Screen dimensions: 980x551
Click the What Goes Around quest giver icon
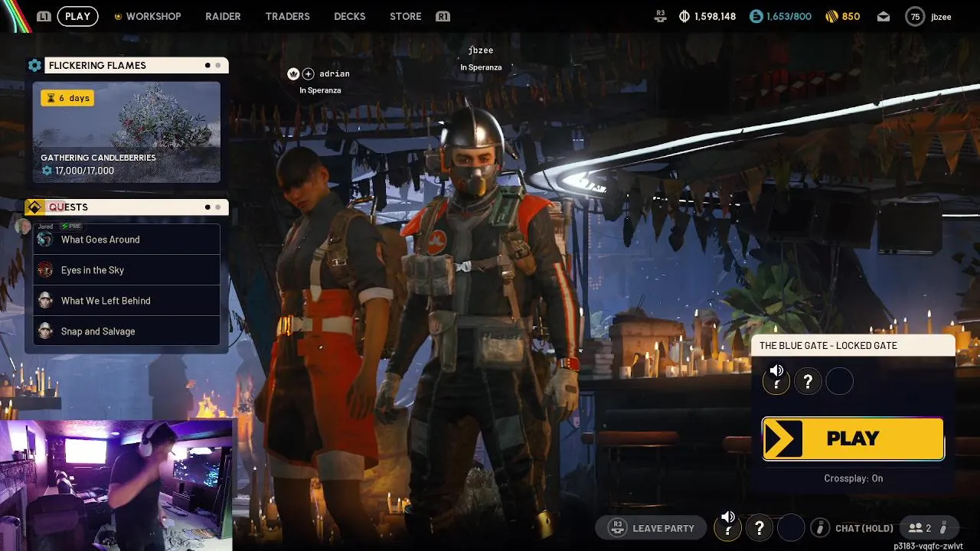[45, 240]
